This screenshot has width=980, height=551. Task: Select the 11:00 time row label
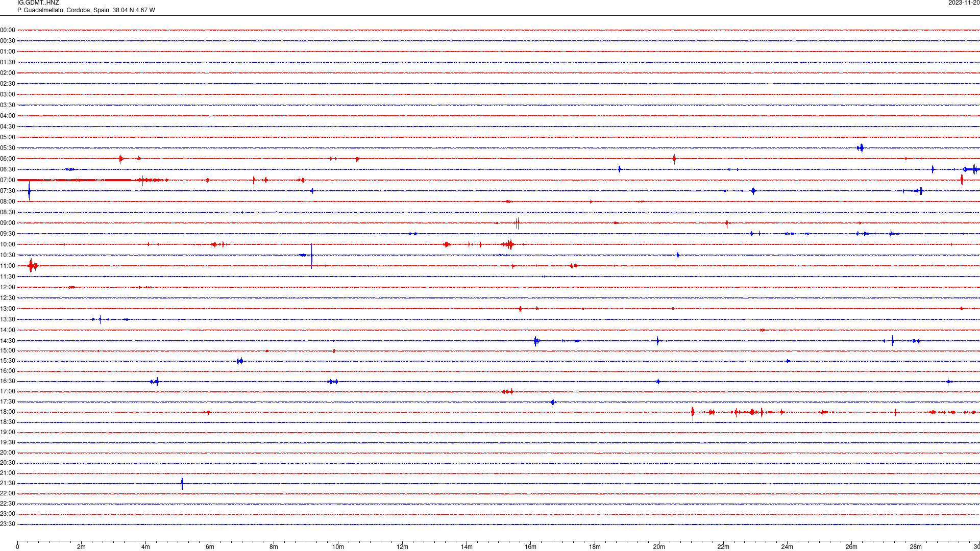point(8,266)
